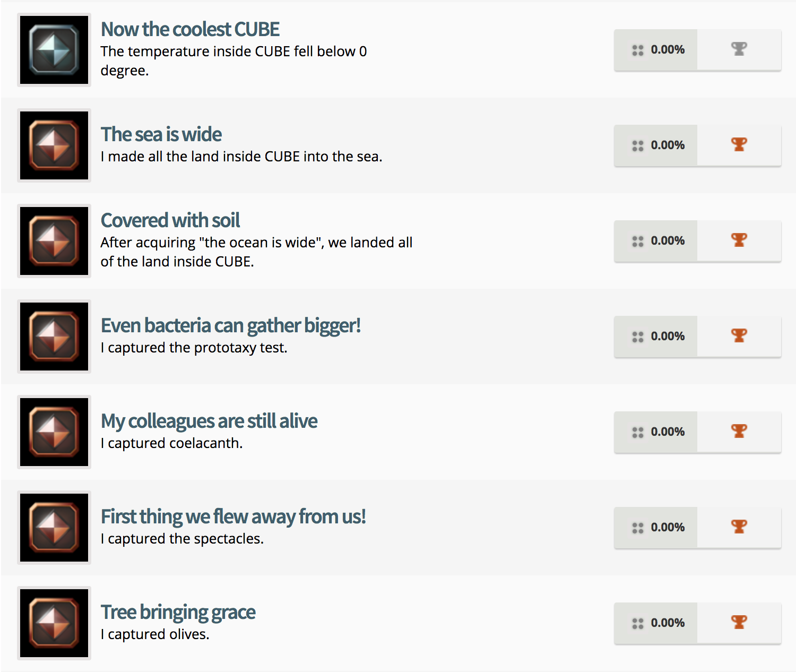
Task: Click the bronze trophy icon for Covered with soil
Action: point(739,240)
